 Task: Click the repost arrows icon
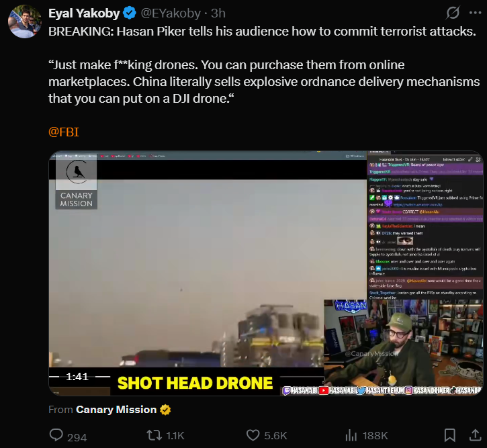(154, 436)
